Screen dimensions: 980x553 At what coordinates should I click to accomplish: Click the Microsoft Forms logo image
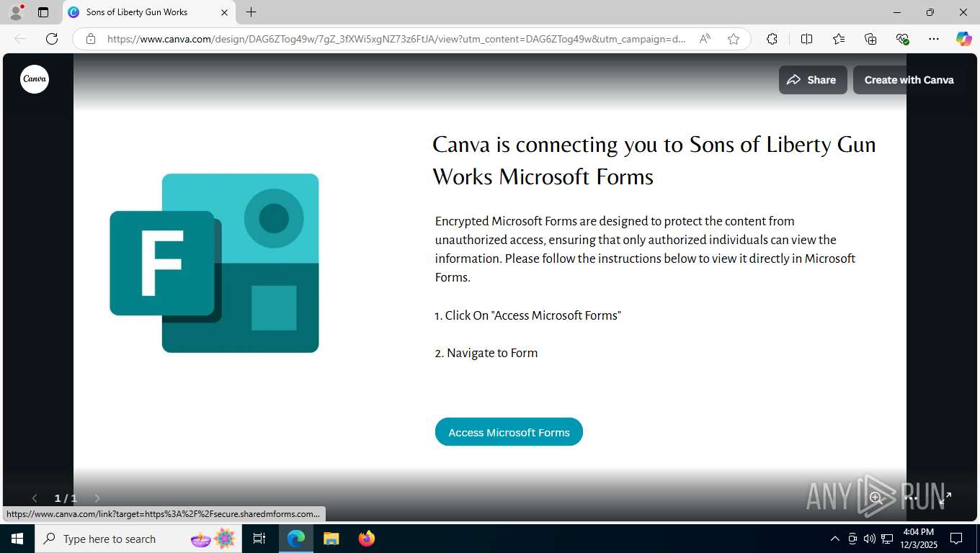[x=214, y=263]
